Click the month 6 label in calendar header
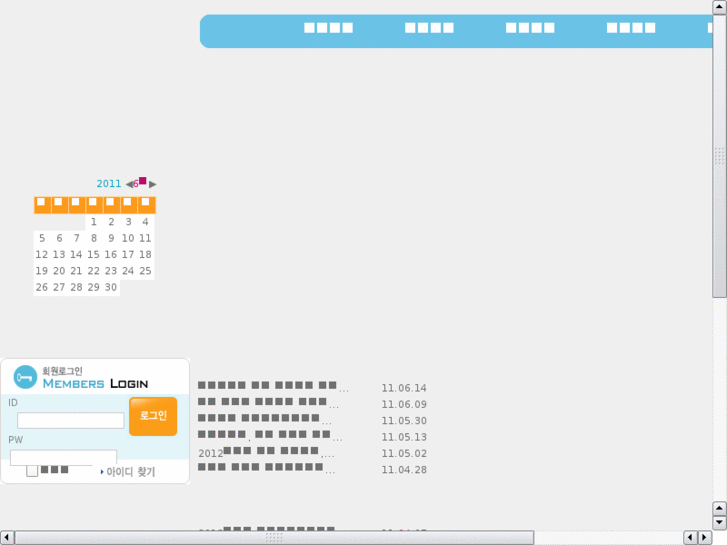This screenshot has height=545, width=727. coord(140,182)
